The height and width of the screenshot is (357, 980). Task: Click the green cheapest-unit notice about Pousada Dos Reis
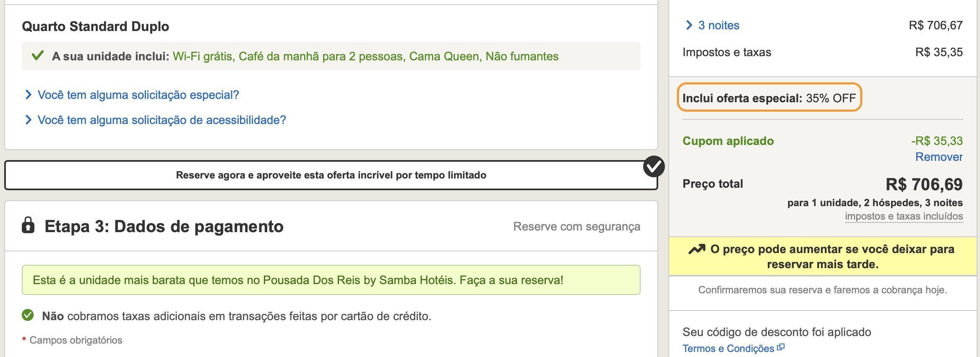click(331, 280)
